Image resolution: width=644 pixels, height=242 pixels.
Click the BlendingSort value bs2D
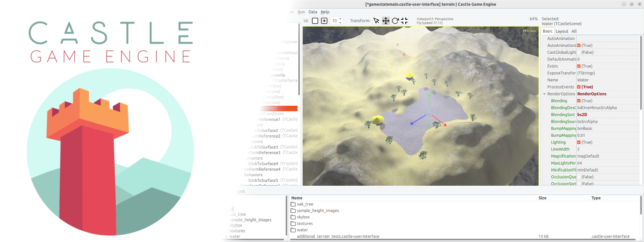coord(582,115)
